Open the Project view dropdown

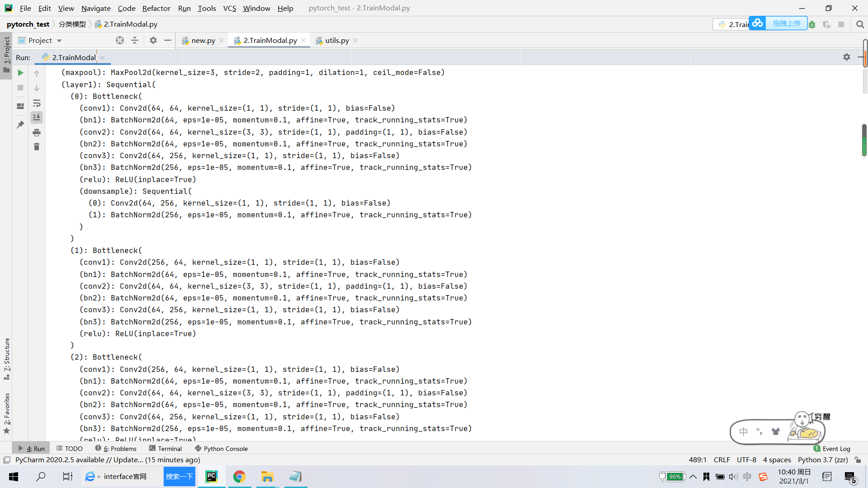click(59, 41)
